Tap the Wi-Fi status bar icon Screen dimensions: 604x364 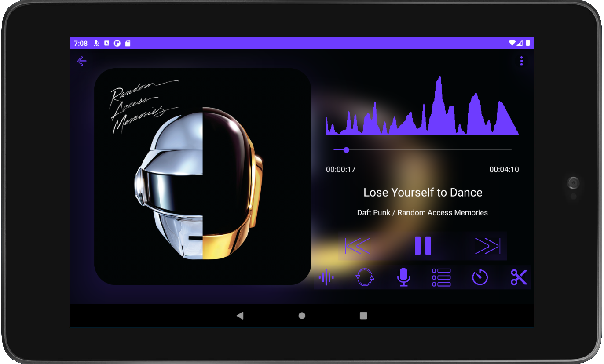(512, 43)
